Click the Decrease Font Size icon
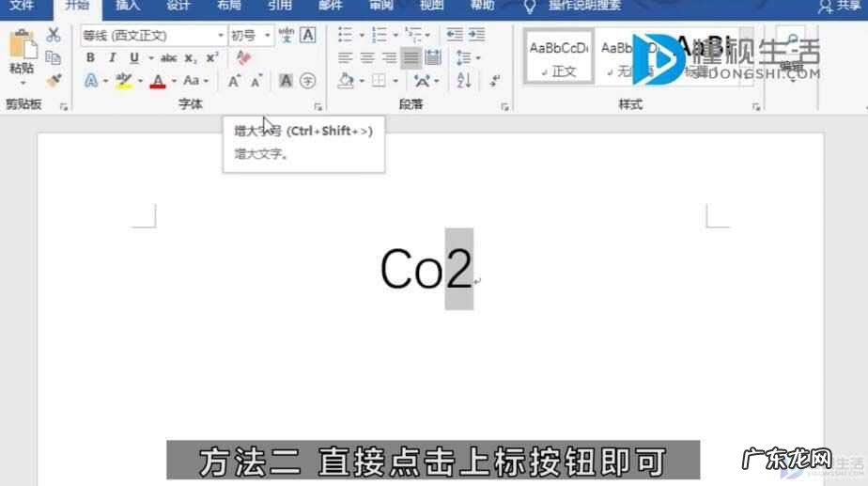 256,81
